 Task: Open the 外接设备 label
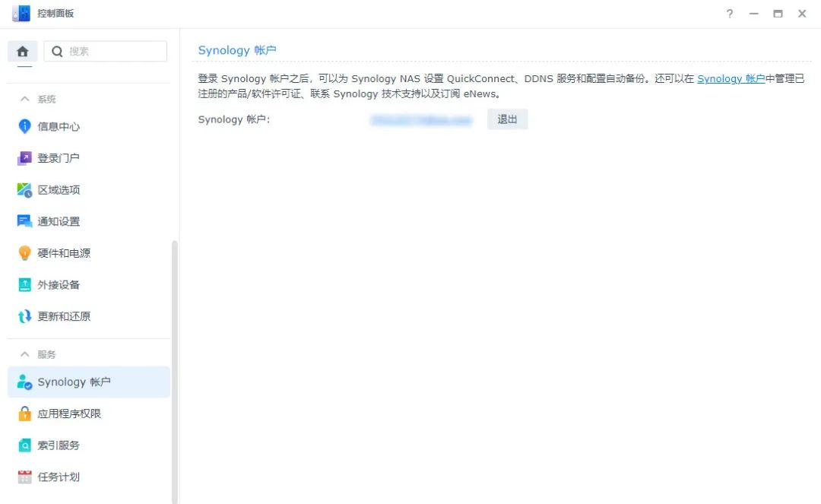(x=59, y=285)
